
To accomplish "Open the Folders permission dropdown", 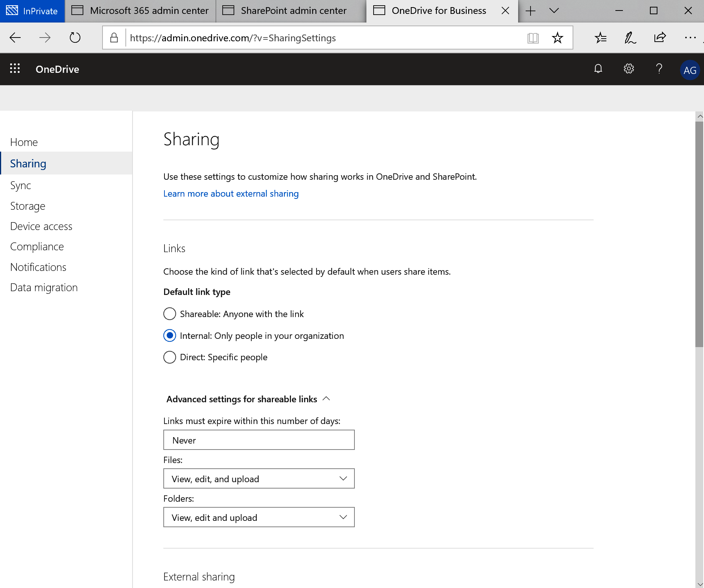I will click(259, 517).
